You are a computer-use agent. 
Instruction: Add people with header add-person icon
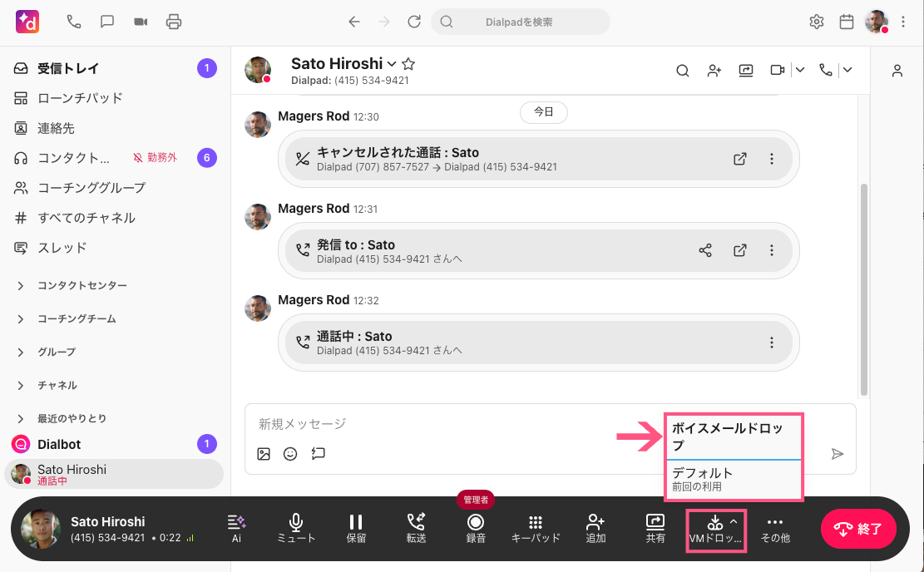click(714, 71)
